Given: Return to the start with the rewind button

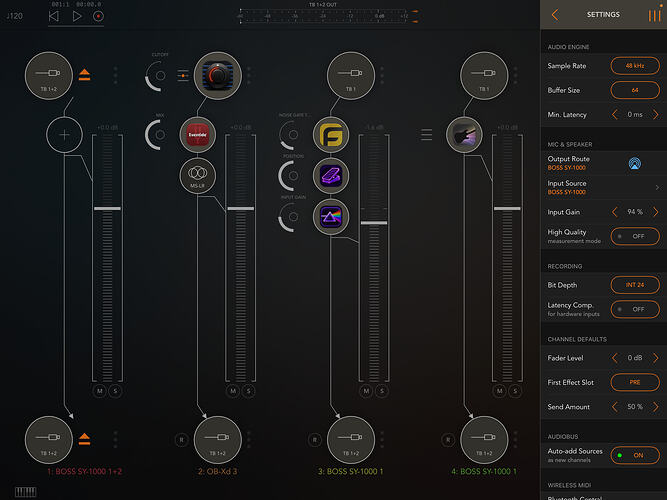Looking at the screenshot, I should [54, 16].
